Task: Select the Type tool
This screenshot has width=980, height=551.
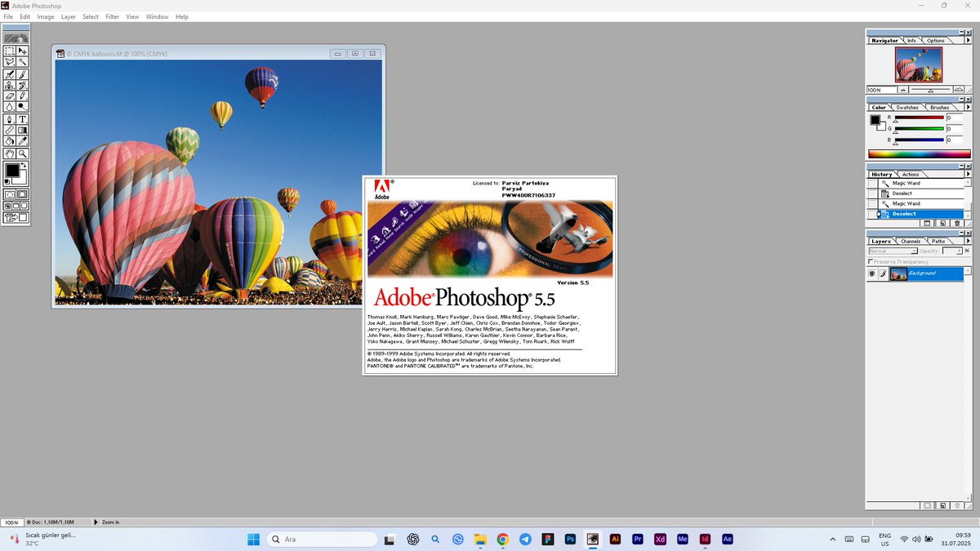Action: (x=22, y=119)
